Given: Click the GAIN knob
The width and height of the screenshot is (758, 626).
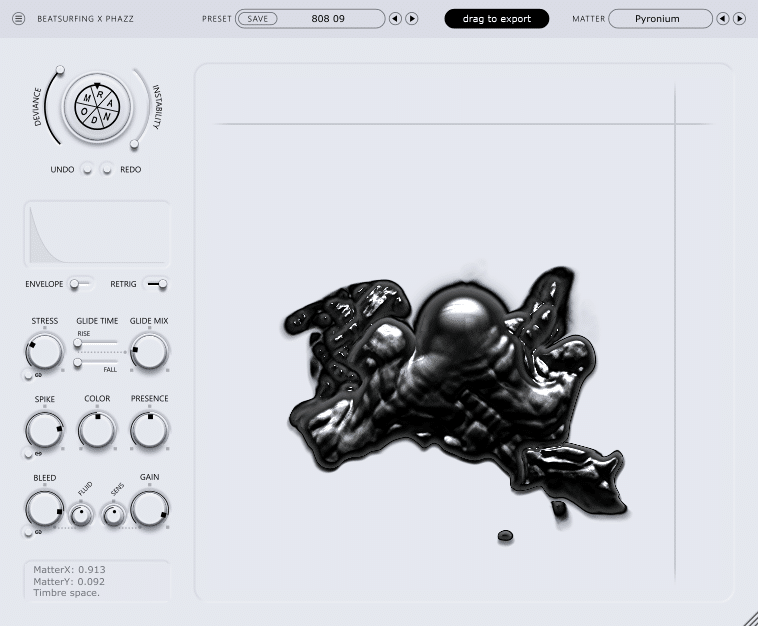Looking at the screenshot, I should click(x=149, y=509).
